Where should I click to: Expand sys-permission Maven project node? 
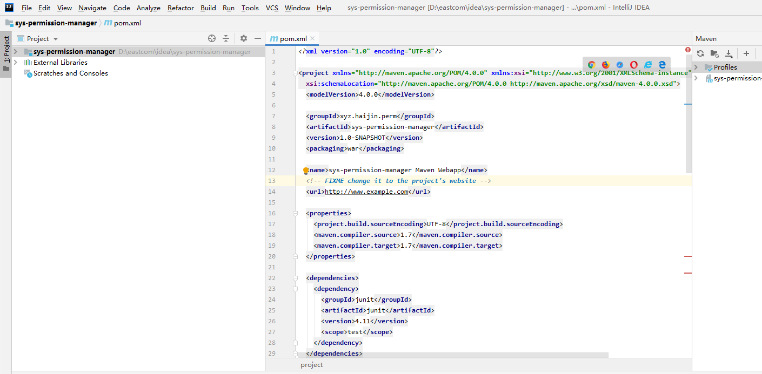point(696,78)
